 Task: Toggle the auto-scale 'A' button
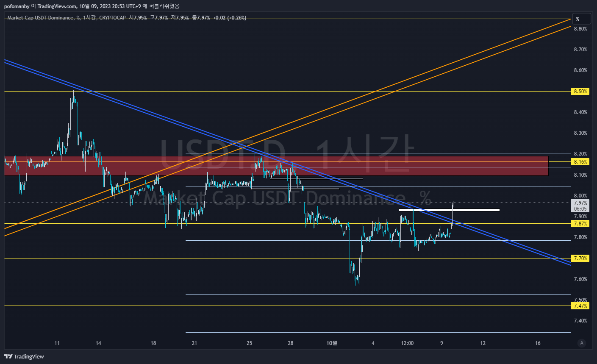[x=582, y=343]
